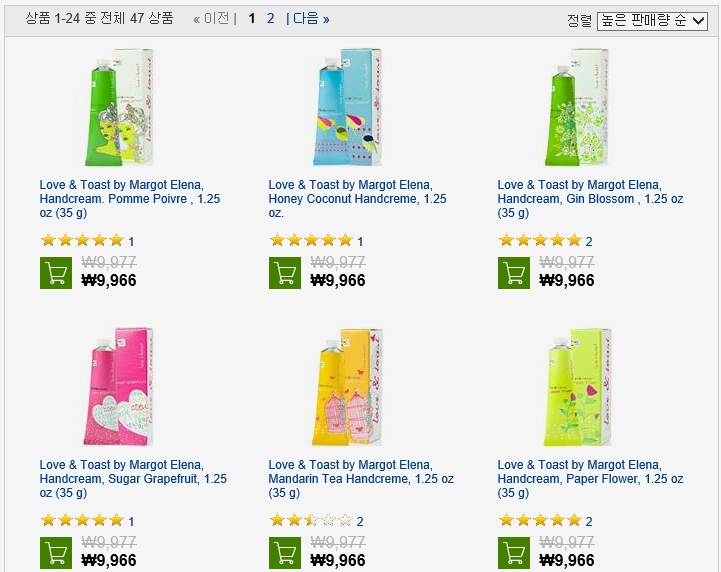
Task: Open Honey Coconut Handcreme product title
Action: [x=357, y=199]
